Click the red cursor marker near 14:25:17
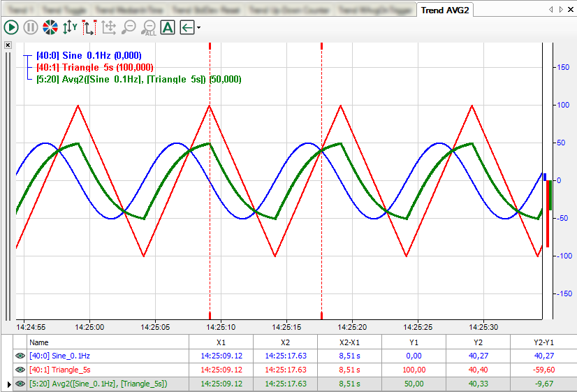Image resolution: width=577 pixels, height=392 pixels. tap(321, 46)
